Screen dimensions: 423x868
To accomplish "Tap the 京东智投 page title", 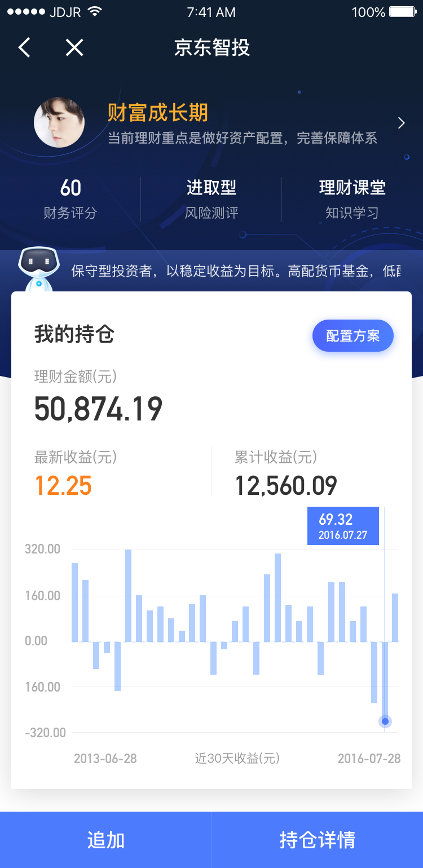I will tap(212, 48).
